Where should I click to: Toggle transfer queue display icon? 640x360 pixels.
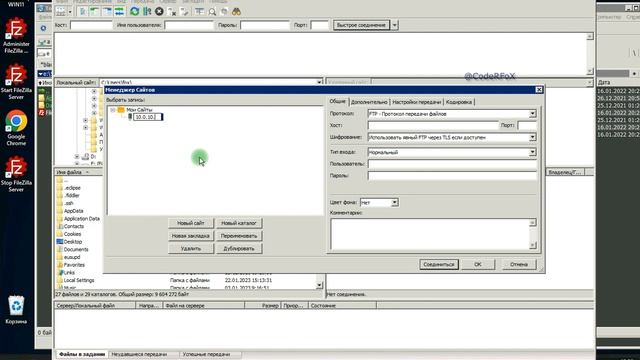[119, 12]
